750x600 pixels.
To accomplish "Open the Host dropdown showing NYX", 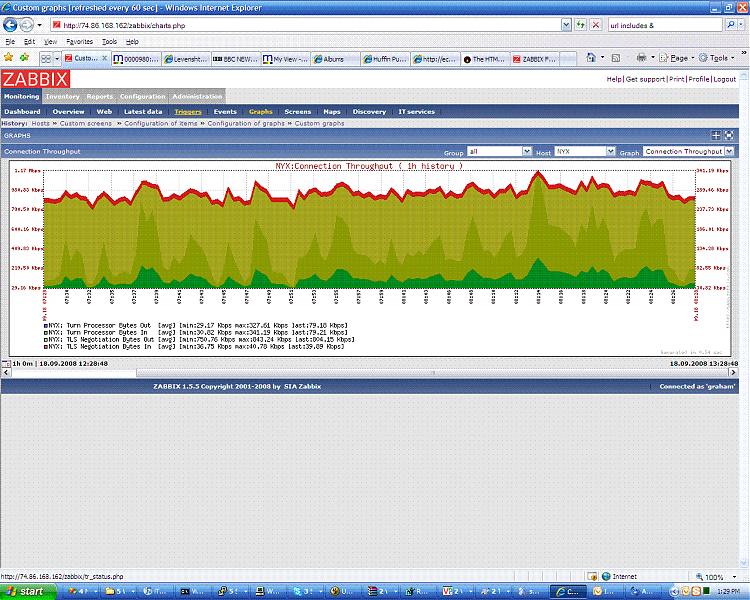I will [x=584, y=151].
